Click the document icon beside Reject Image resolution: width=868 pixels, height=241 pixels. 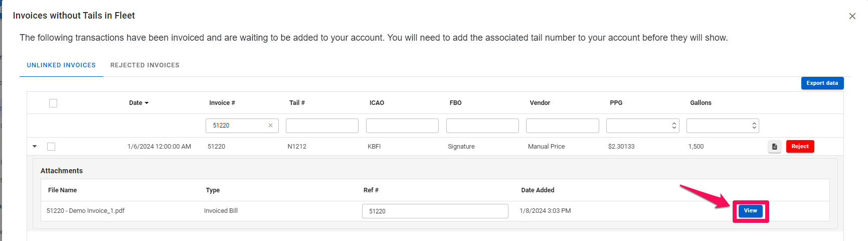coord(774,147)
